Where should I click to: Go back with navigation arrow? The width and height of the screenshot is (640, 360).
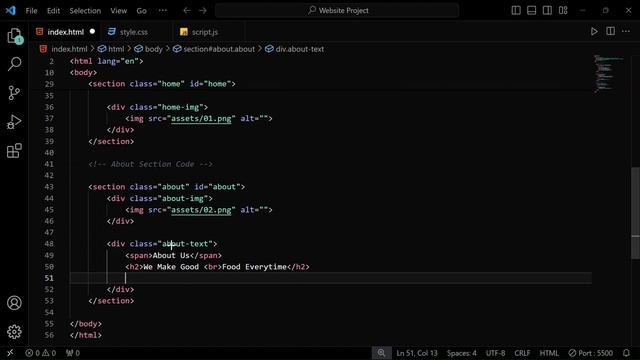187,11
